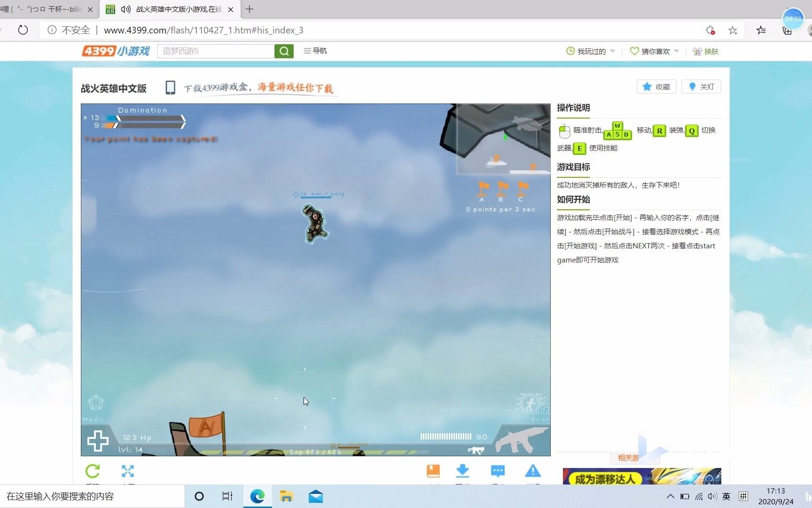Expand the 猜你喜欢 dropdown
This screenshot has width=812, height=508.
(655, 51)
